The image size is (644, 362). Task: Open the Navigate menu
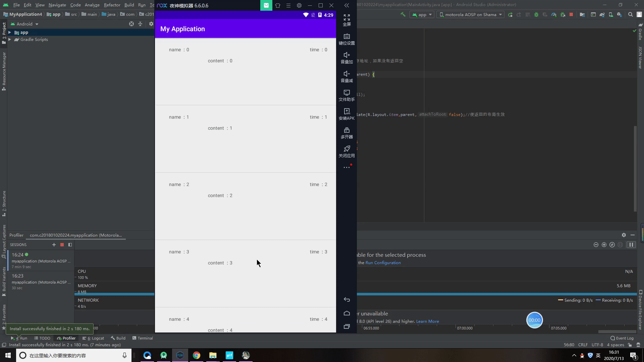coord(57,5)
